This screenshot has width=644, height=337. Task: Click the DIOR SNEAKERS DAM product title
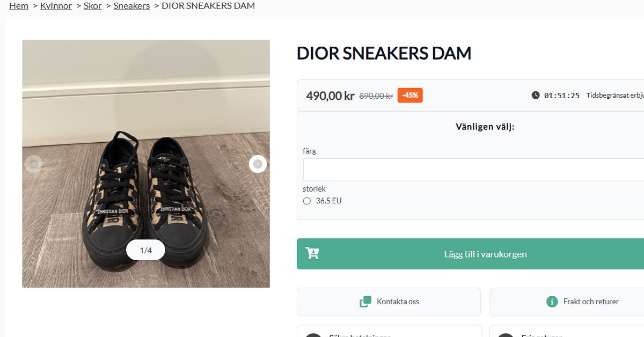tap(384, 53)
